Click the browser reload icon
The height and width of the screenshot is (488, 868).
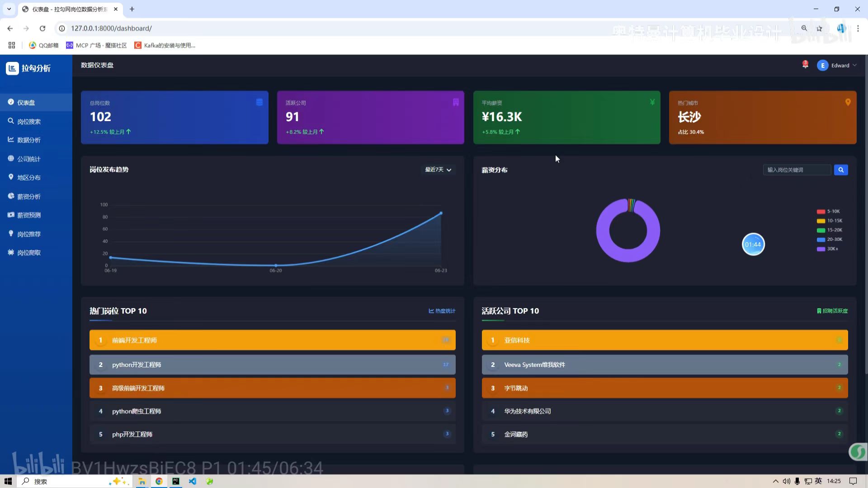pyautogui.click(x=42, y=28)
